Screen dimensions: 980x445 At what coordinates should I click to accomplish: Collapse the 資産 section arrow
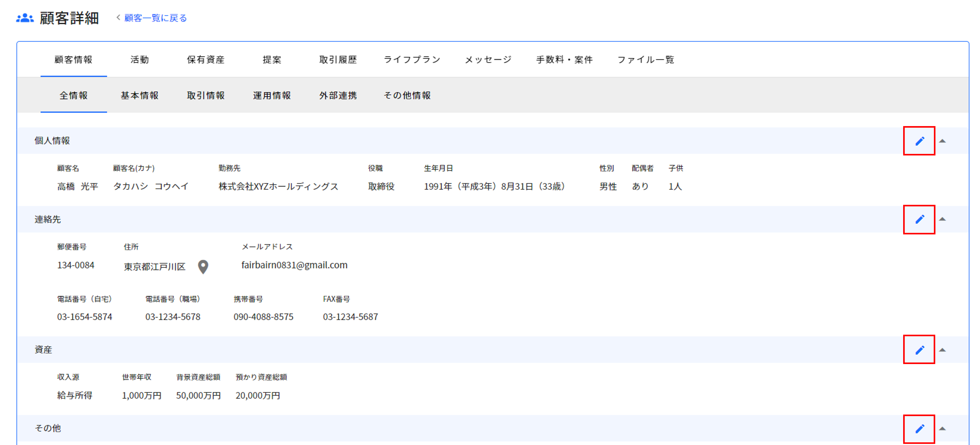pos(942,350)
